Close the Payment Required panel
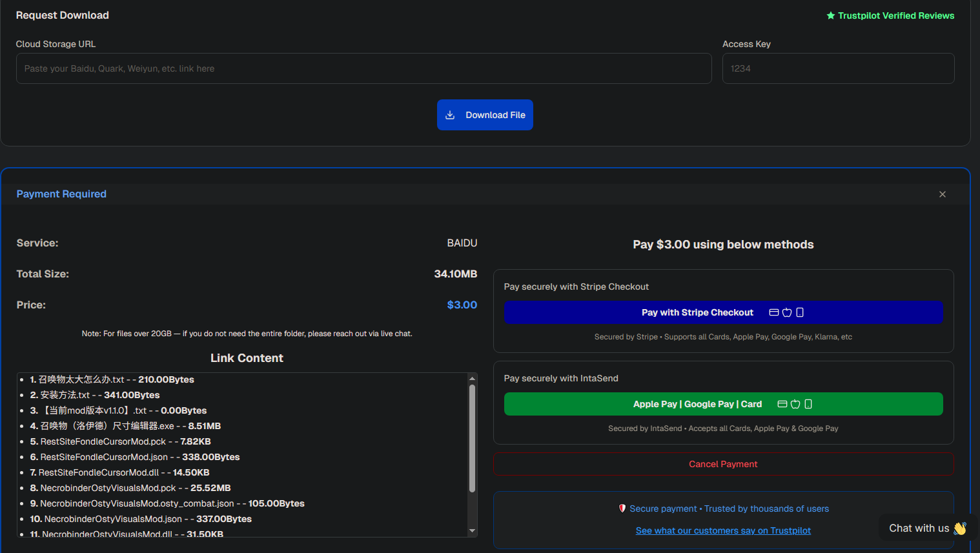The image size is (980, 553). click(x=943, y=194)
